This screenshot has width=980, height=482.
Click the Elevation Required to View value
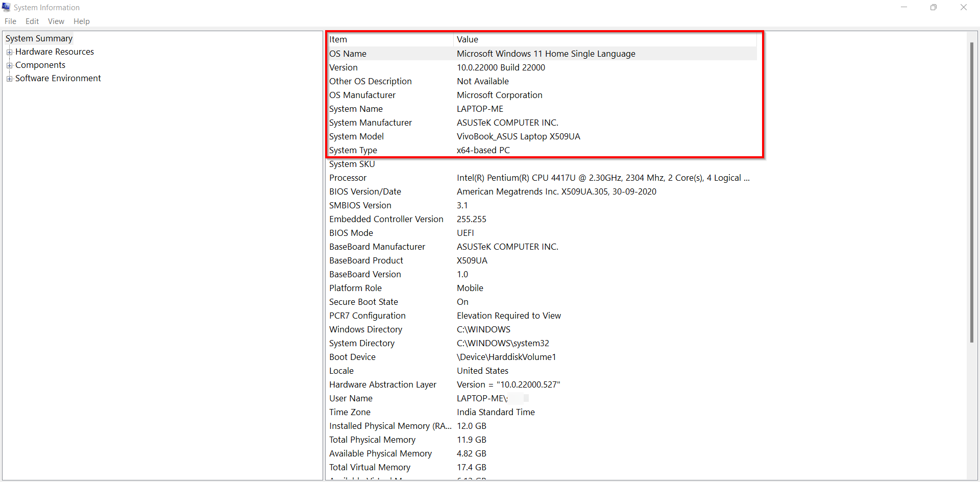pos(509,316)
